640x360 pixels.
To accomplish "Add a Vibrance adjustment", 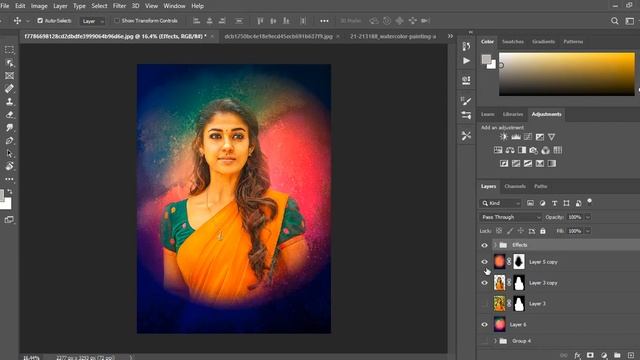I will pyautogui.click(x=551, y=137).
